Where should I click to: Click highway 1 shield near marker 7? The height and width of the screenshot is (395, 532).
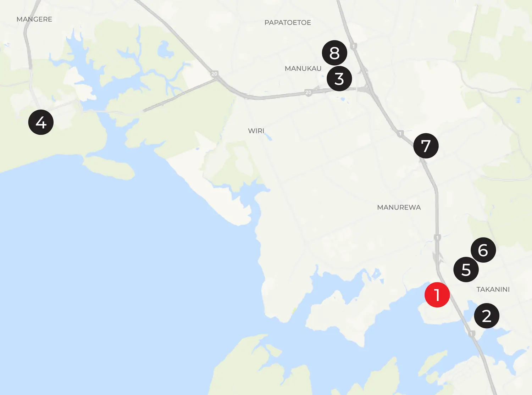tap(400, 134)
